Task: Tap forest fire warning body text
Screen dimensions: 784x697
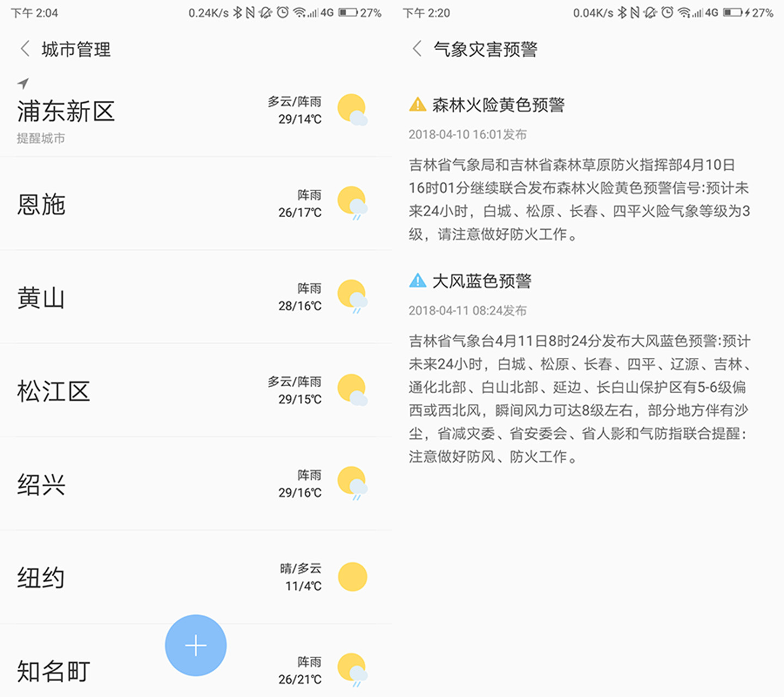Action: (x=579, y=199)
